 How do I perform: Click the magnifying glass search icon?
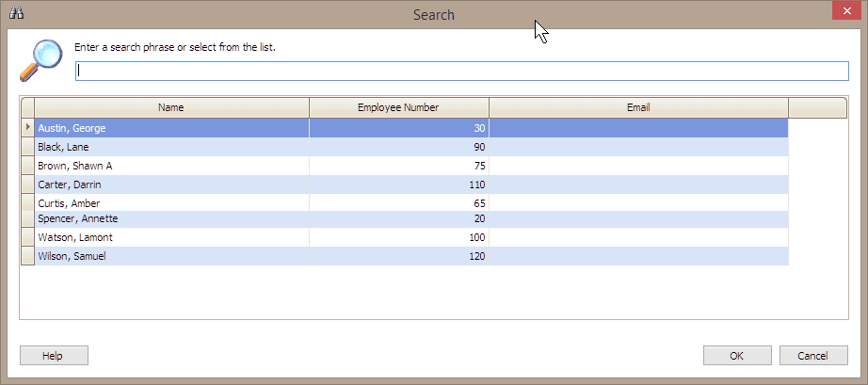click(x=40, y=61)
